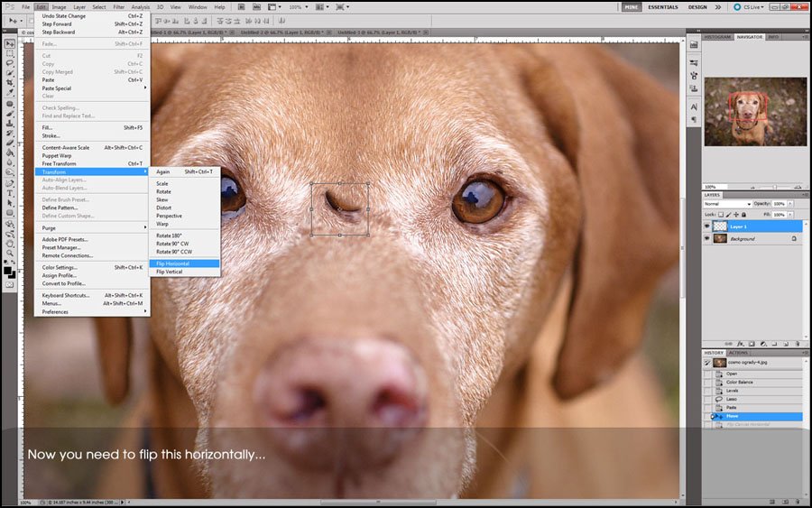Select the History Brush tool
Image resolution: width=812 pixels, height=508 pixels.
click(x=10, y=134)
